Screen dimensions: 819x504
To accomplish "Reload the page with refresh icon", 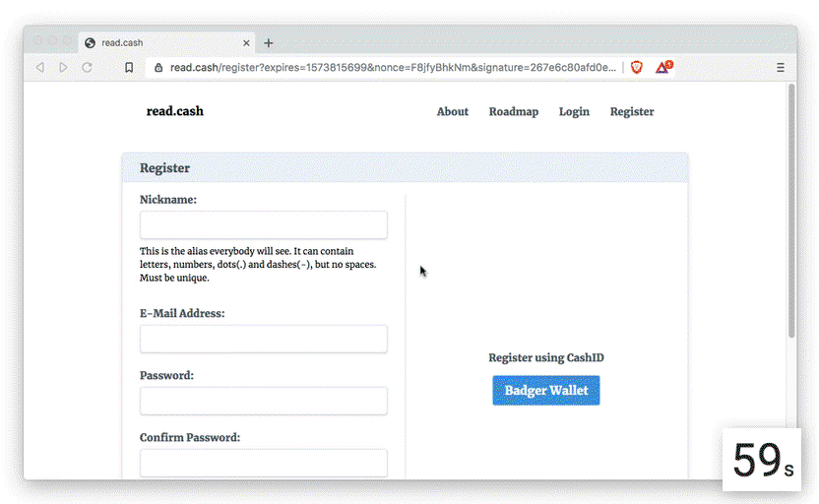I will [x=88, y=67].
